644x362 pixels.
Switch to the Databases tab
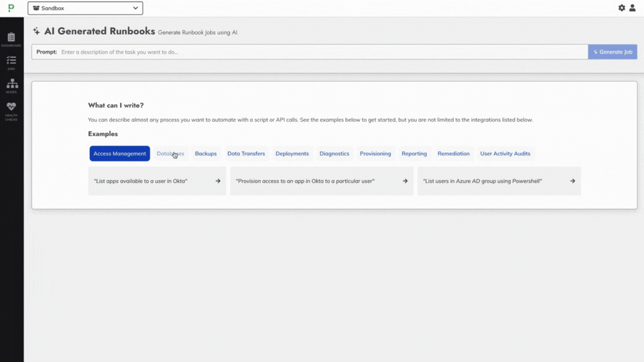(x=170, y=154)
